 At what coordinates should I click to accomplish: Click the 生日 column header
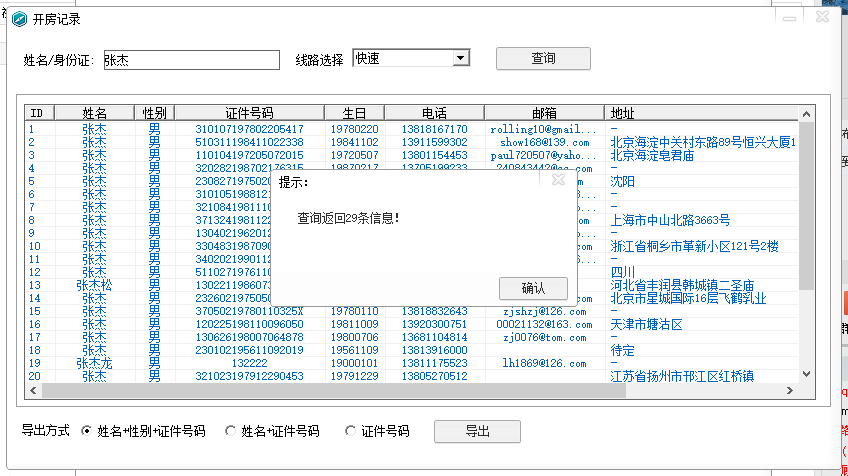[x=354, y=113]
